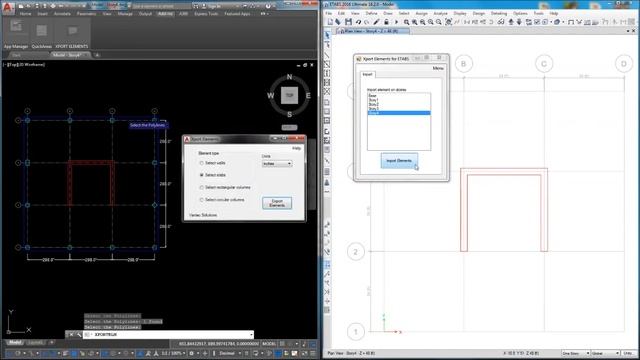Select the ETABS pointer tool in side toolbar
This screenshot has width=640, height=360.
[327, 36]
